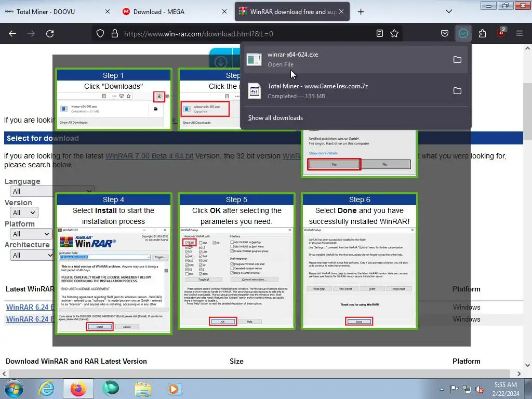Show Total Miner 7z file in folder
Screen dimensions: 532x399
click(x=457, y=90)
